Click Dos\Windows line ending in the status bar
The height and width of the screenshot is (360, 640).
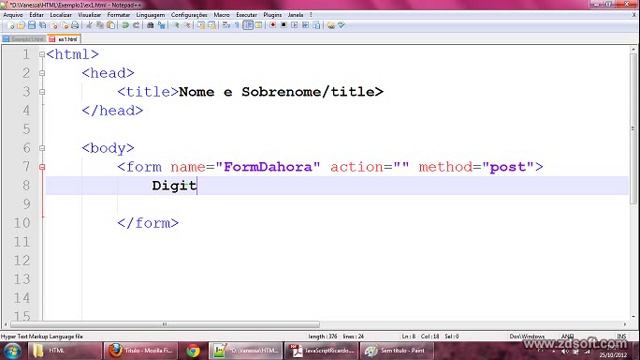pos(527,336)
